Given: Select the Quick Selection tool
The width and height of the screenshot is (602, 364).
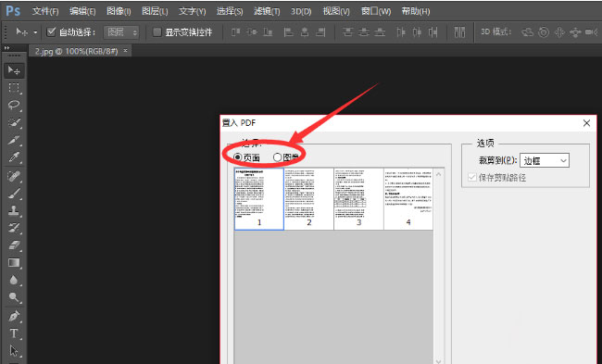Looking at the screenshot, I should [x=14, y=122].
